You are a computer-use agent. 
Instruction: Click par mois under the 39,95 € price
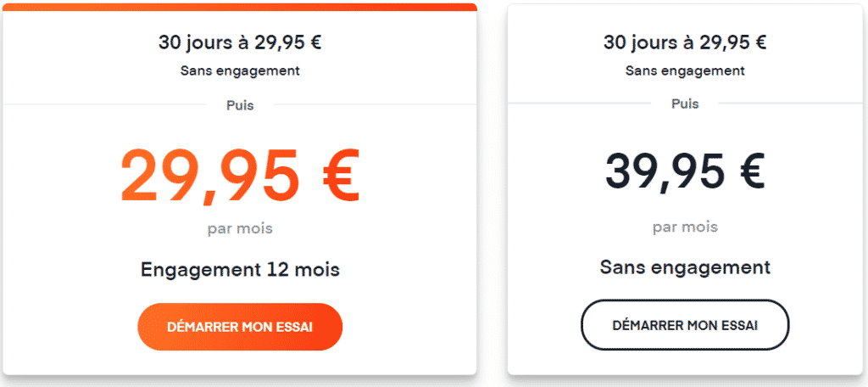(x=685, y=227)
